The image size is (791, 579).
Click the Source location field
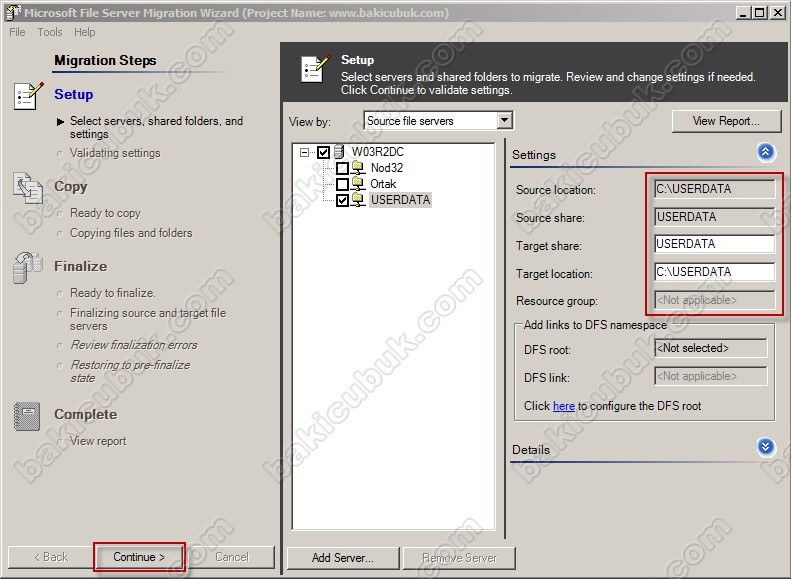coord(714,189)
